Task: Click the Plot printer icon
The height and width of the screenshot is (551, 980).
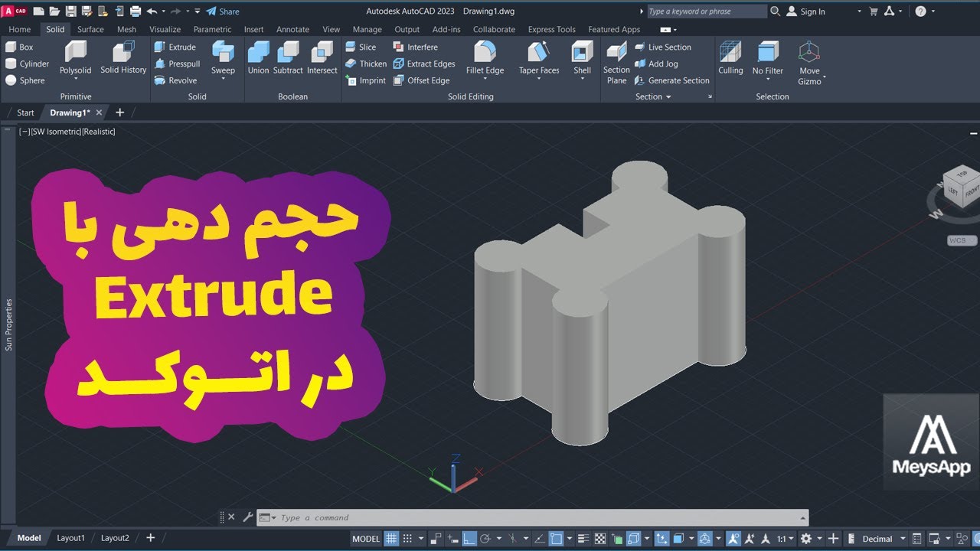Action: [136, 11]
